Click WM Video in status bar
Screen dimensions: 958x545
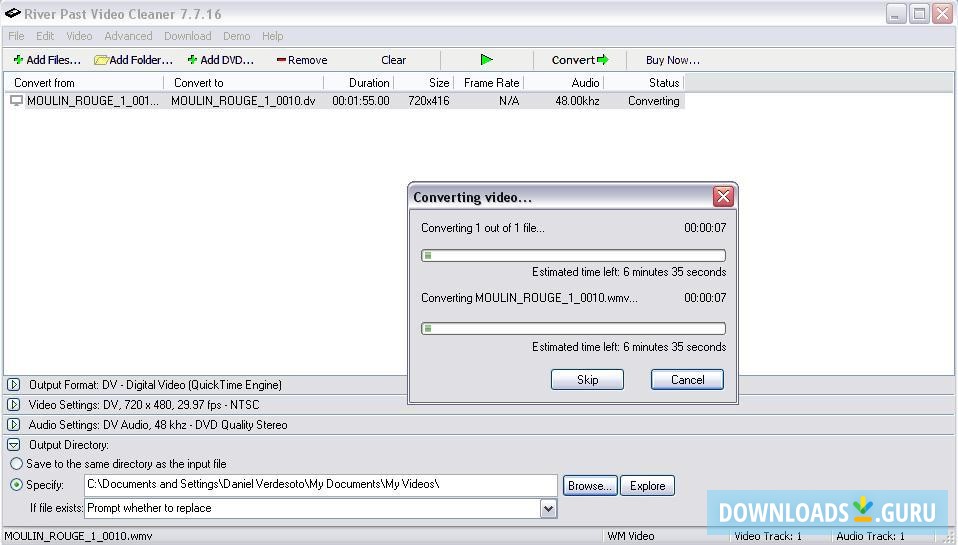click(631, 536)
